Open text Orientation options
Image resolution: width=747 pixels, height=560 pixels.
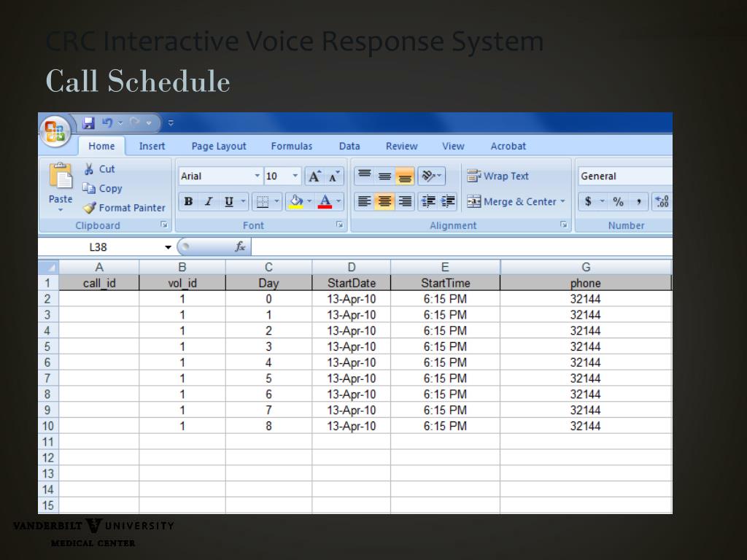(432, 176)
